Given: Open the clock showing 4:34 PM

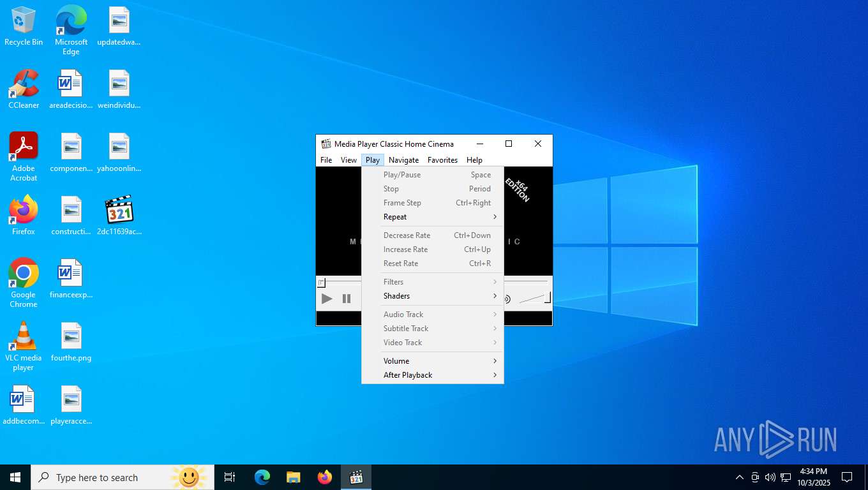Looking at the screenshot, I should click(813, 477).
